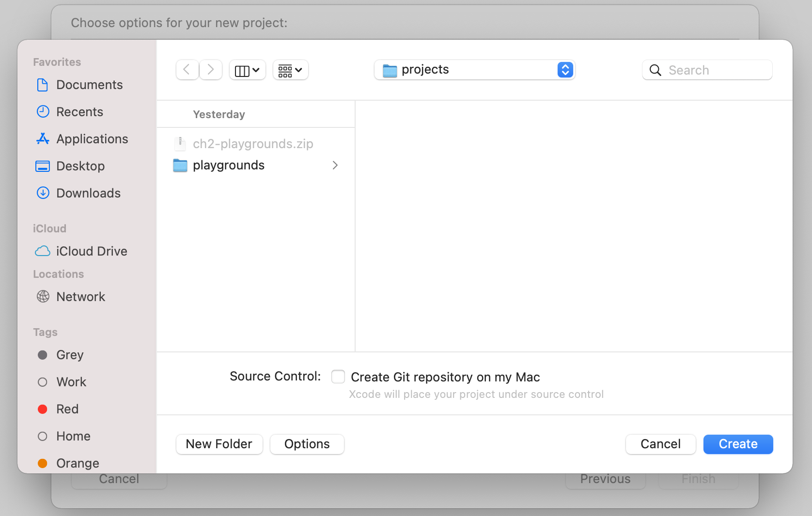Open the view options dropdown
Screen dimensions: 812x516
(290, 70)
